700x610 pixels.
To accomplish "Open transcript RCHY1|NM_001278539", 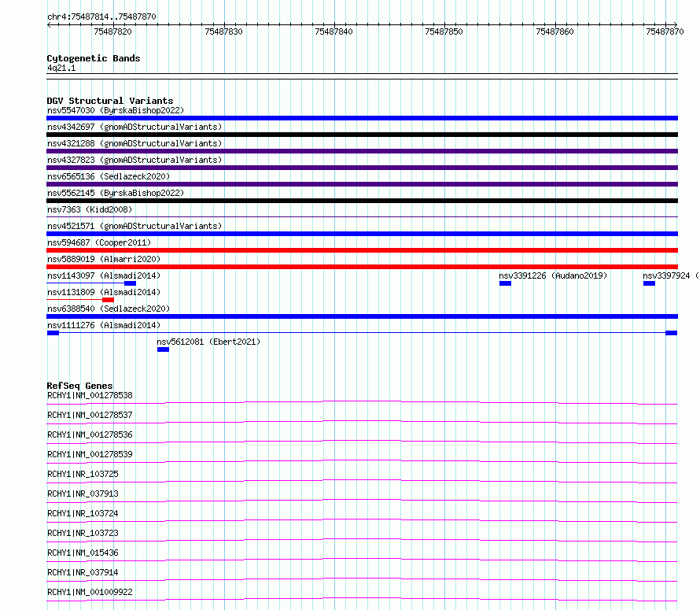I will pyautogui.click(x=90, y=454).
